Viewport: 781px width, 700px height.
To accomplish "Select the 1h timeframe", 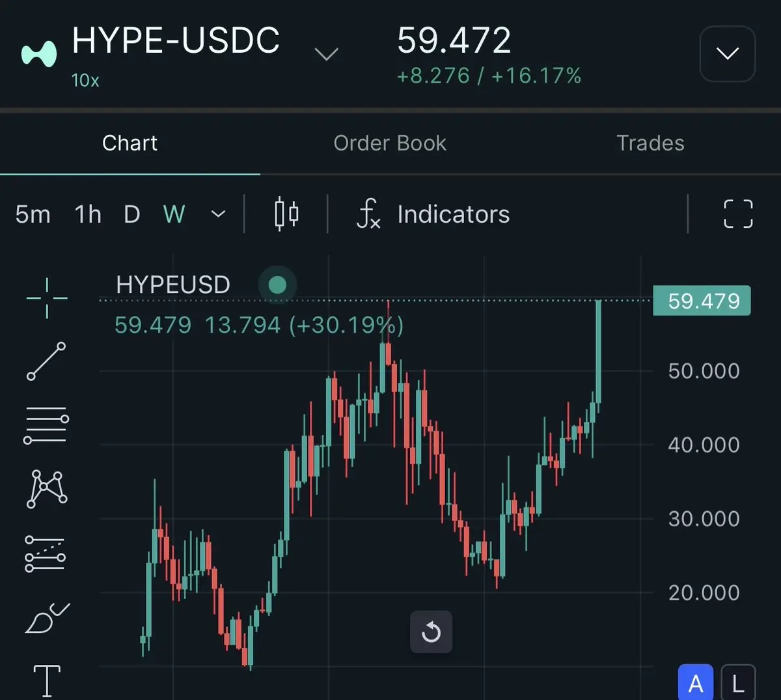I will point(88,214).
